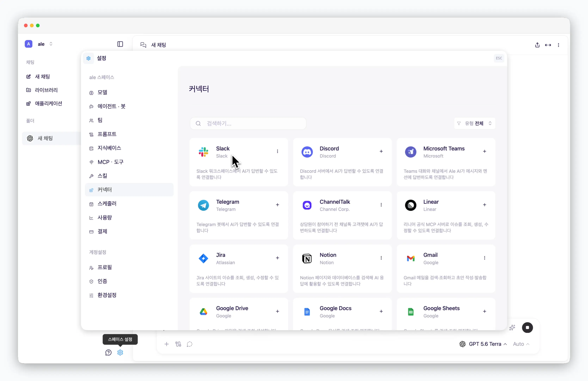Click the Slack logo icon
The height and width of the screenshot is (381, 588).
point(203,152)
